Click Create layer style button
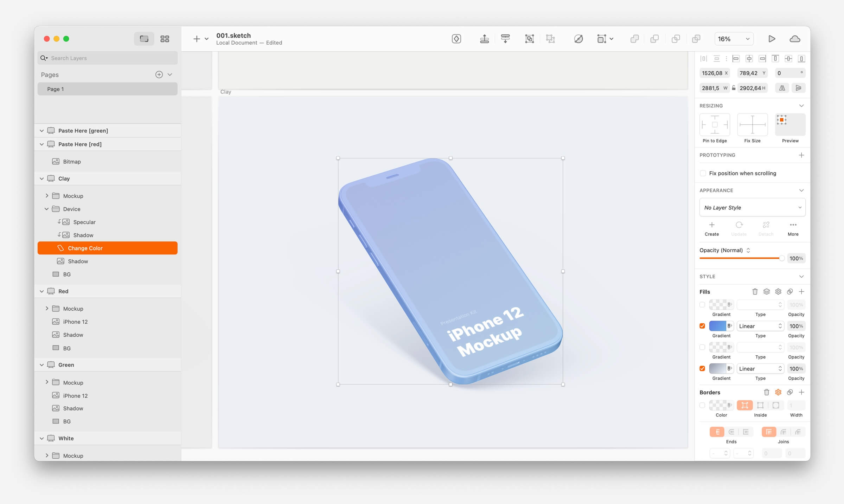The height and width of the screenshot is (504, 844). [x=711, y=228]
